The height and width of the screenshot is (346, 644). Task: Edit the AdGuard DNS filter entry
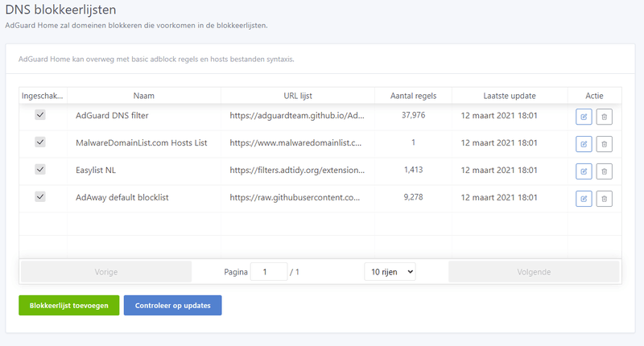(x=584, y=117)
